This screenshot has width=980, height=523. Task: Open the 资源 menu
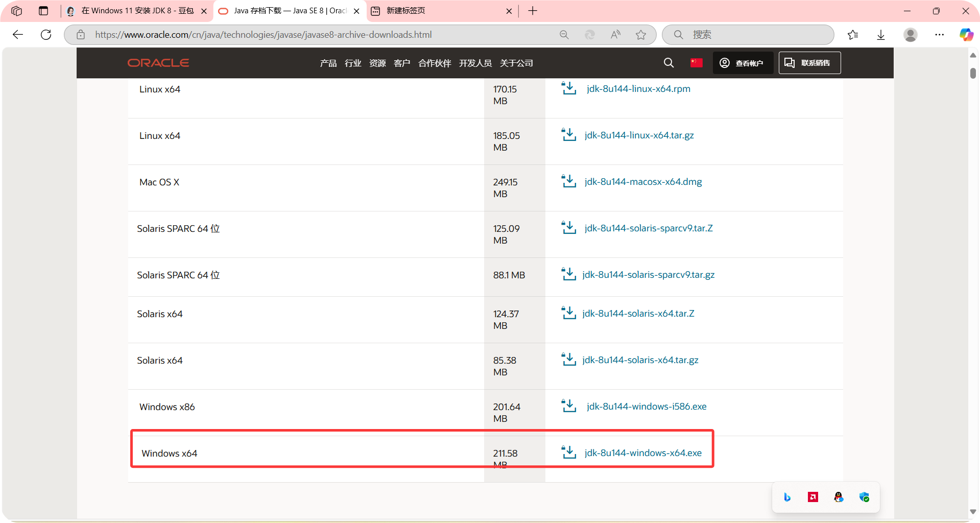[x=377, y=63]
